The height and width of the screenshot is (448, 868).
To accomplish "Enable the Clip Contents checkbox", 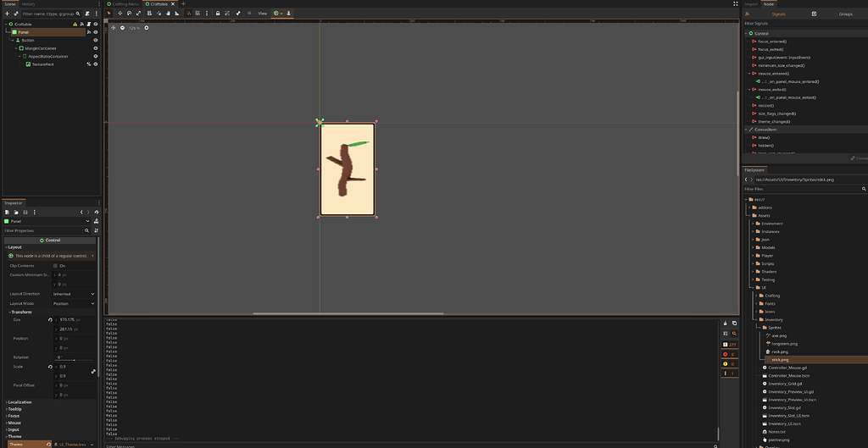I will point(55,265).
